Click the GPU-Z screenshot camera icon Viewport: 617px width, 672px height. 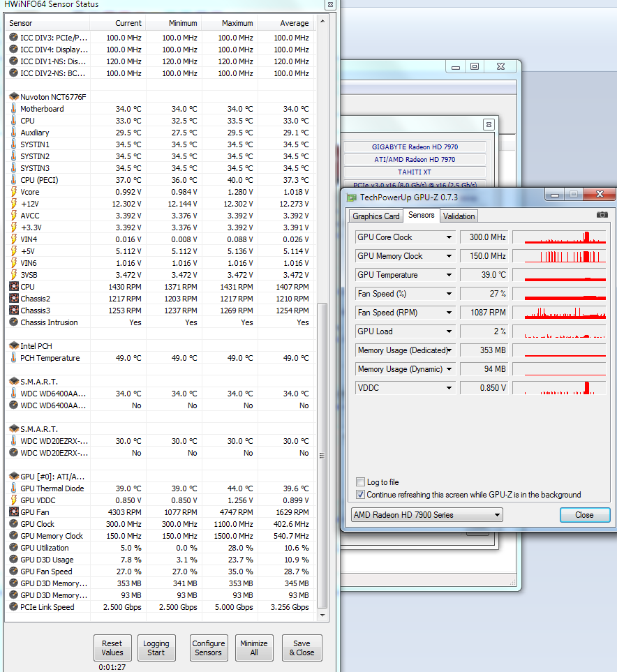pos(602,215)
